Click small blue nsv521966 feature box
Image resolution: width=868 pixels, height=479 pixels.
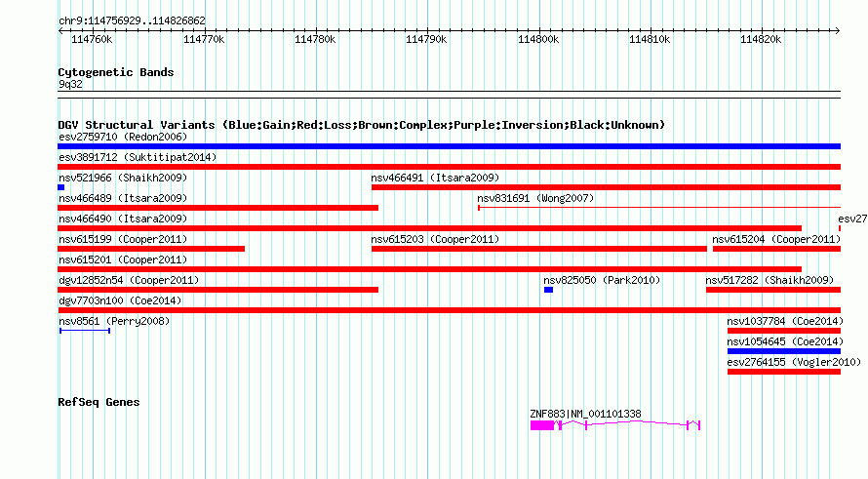(x=60, y=187)
